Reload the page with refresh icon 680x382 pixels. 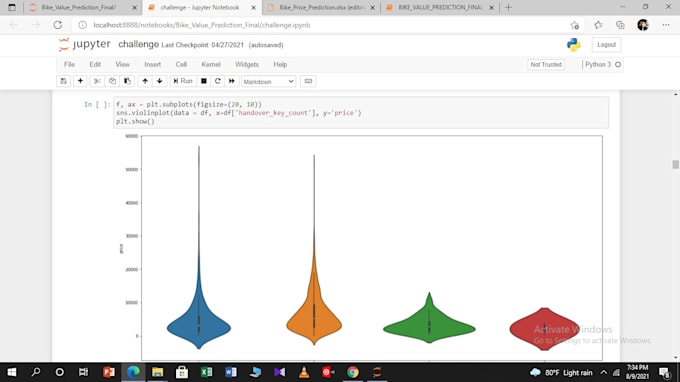click(x=58, y=25)
